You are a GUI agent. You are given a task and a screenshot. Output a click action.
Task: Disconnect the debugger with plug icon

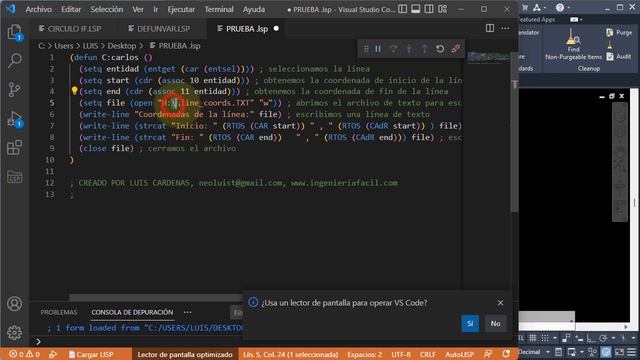(456, 49)
